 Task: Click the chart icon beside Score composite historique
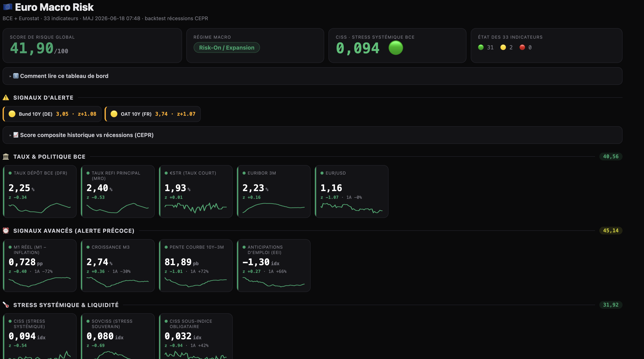[16, 135]
